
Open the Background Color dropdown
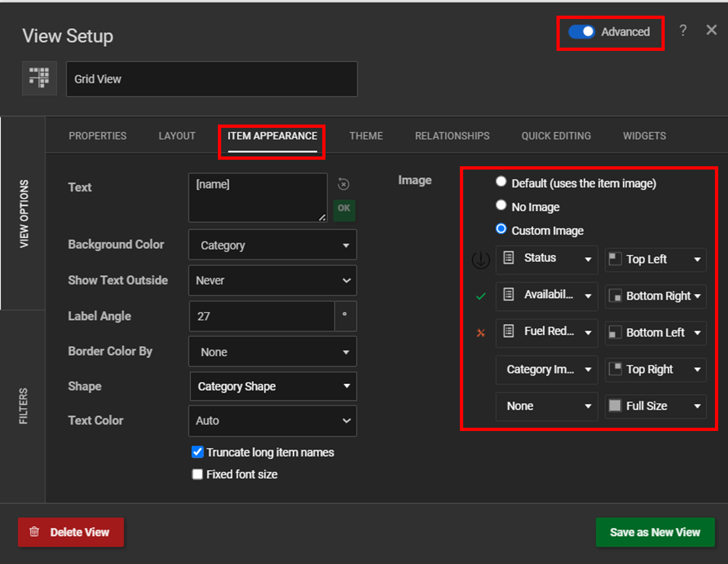pyautogui.click(x=273, y=245)
